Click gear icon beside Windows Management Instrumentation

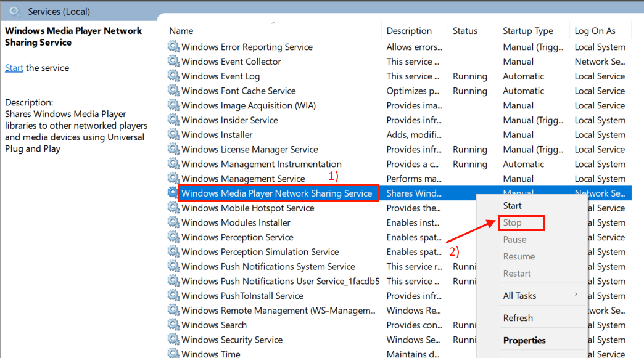(x=174, y=164)
